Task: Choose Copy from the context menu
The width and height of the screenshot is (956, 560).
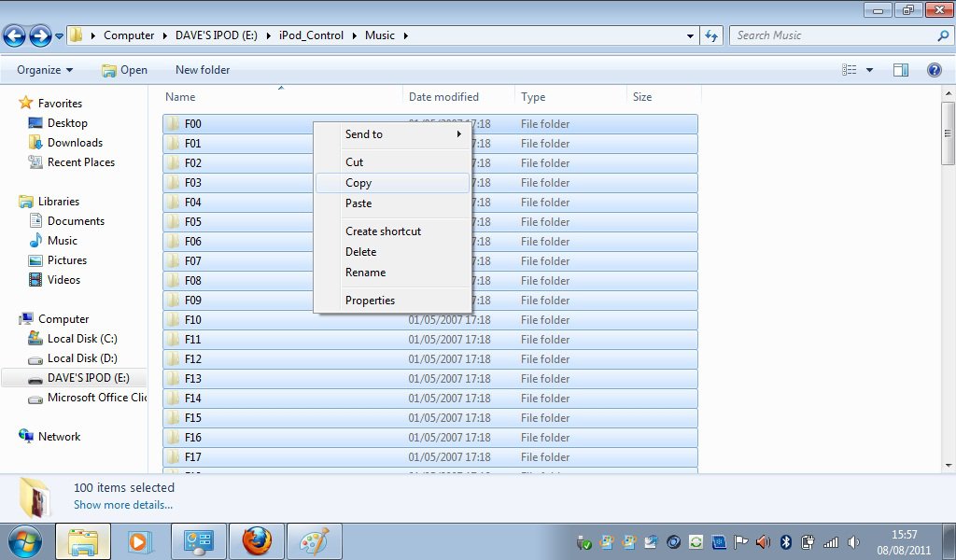Action: pos(358,183)
